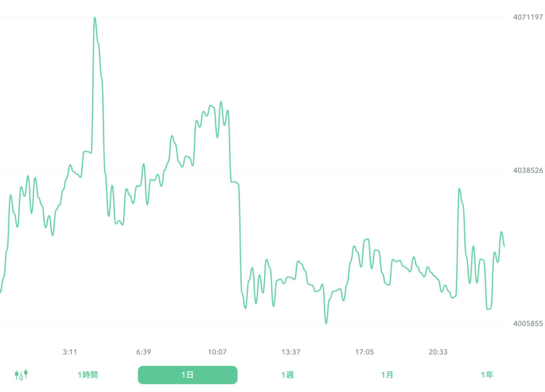This screenshot has height=392, width=545.
Task: Click the leftmost start of the price line
Action: (x=1, y=293)
